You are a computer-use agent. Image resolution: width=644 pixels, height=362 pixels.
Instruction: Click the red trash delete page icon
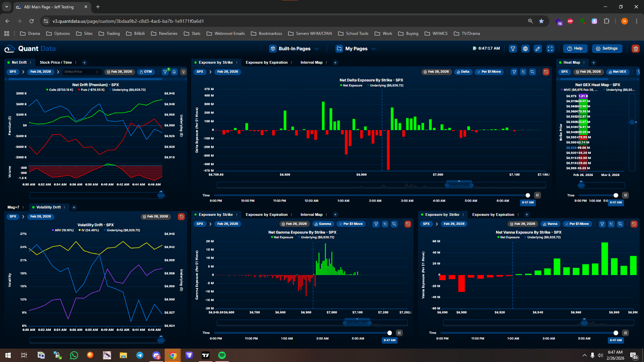[x=635, y=49]
